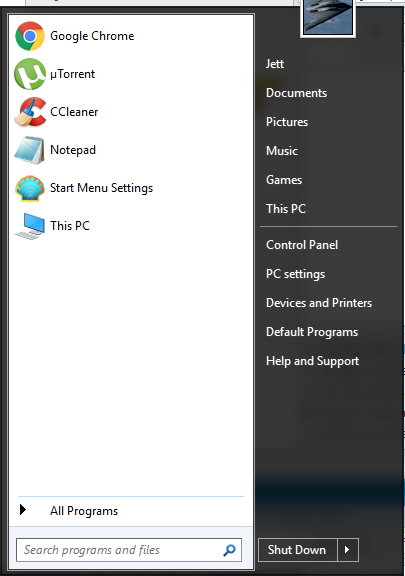The image size is (405, 576).
Task: Open Devices and Printers
Action: point(319,303)
